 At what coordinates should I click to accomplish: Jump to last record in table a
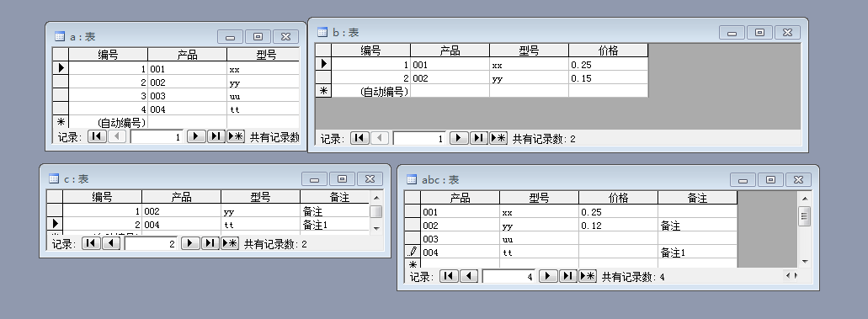[x=216, y=136]
